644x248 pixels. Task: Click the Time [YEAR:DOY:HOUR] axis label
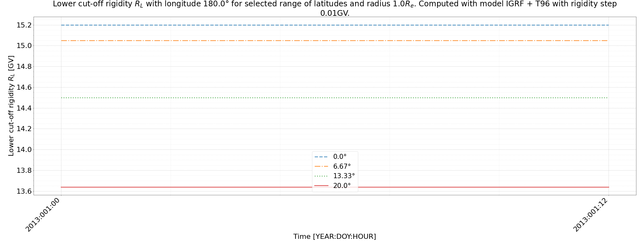[335, 237]
